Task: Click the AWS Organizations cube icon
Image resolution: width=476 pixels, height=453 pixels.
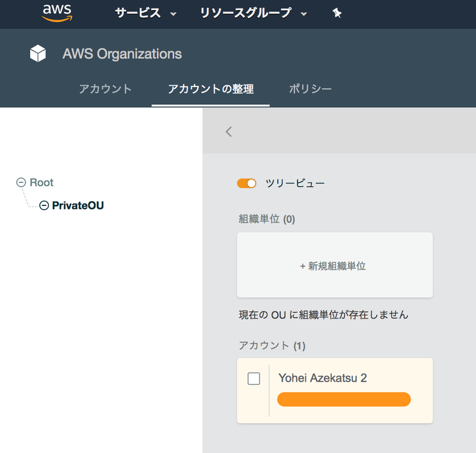Action: (38, 54)
